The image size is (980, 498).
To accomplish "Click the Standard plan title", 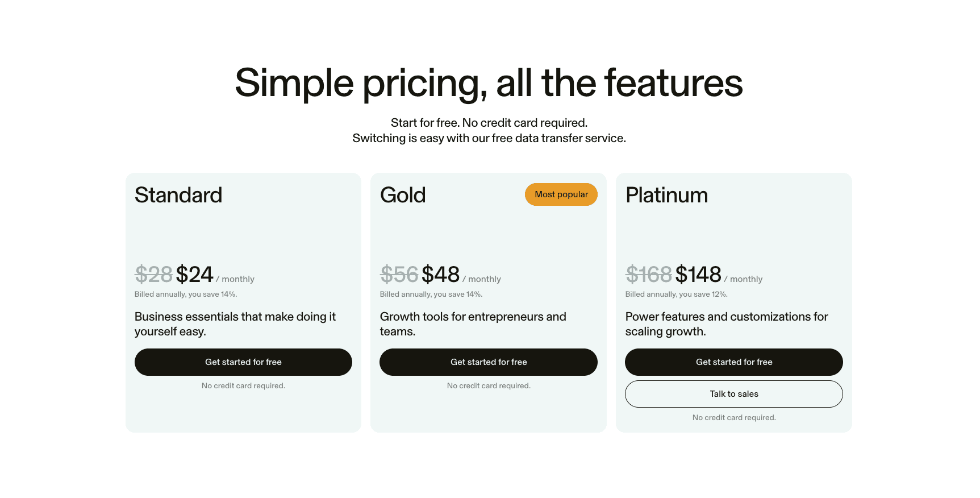I will point(178,196).
